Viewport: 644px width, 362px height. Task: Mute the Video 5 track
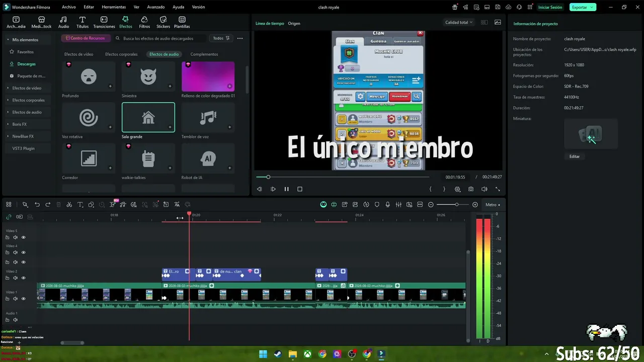(15, 237)
